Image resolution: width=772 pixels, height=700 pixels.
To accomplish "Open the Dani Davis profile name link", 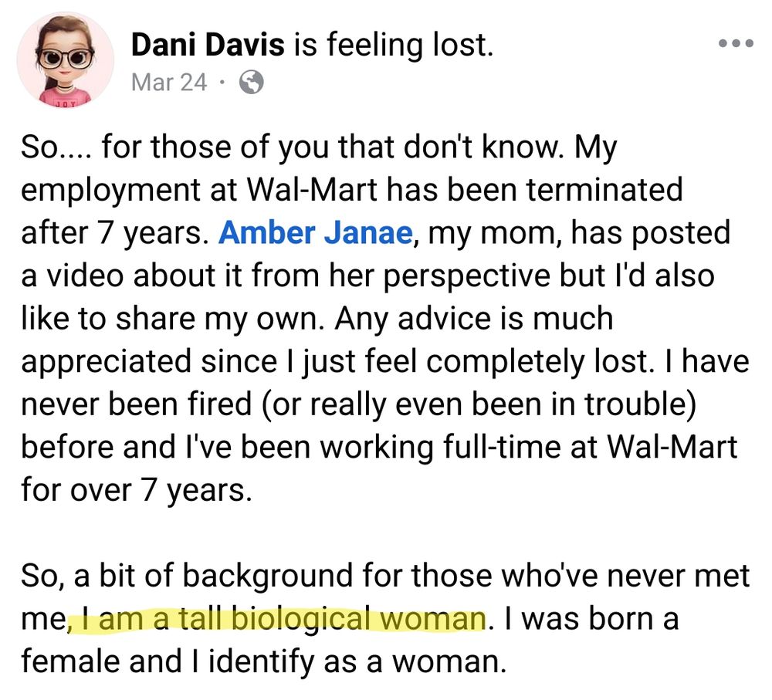I will [207, 44].
